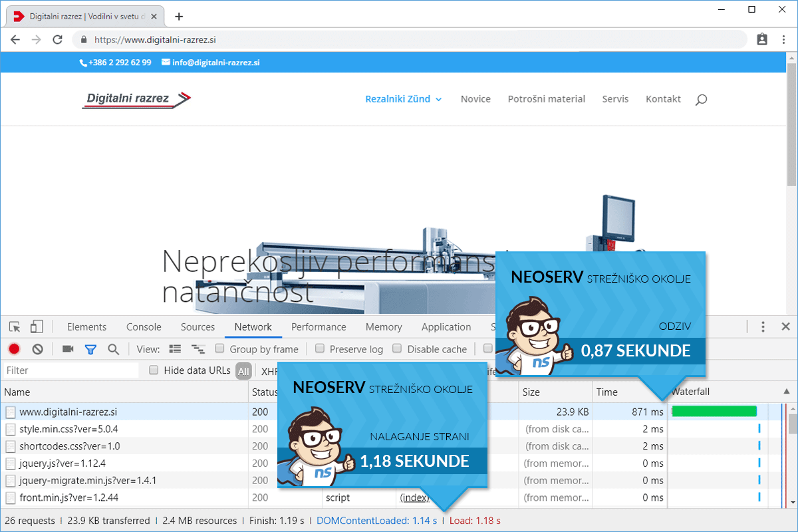This screenshot has height=532, width=798.
Task: Click the network Filter text field
Action: coord(70,370)
